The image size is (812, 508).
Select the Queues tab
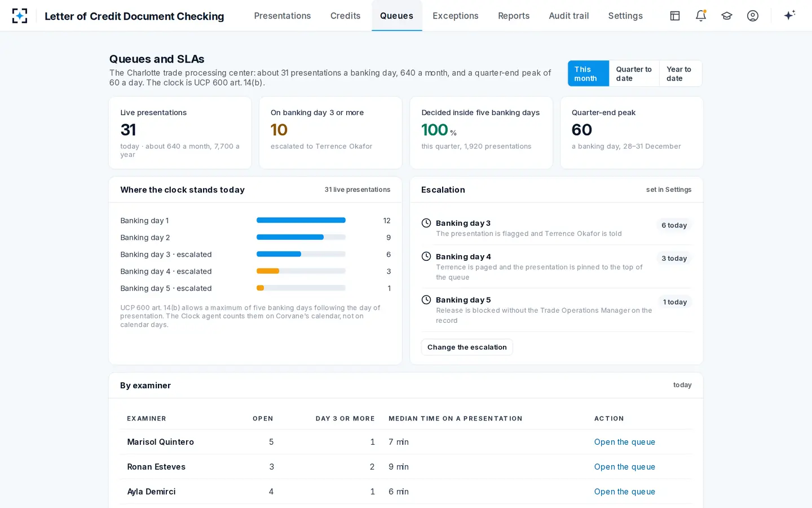pyautogui.click(x=396, y=16)
